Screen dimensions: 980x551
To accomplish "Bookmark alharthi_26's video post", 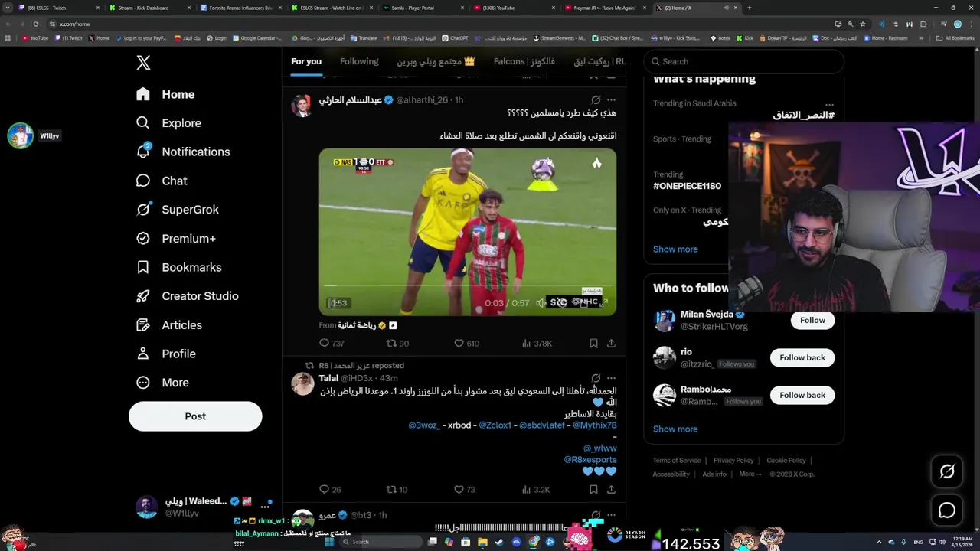I will click(593, 344).
